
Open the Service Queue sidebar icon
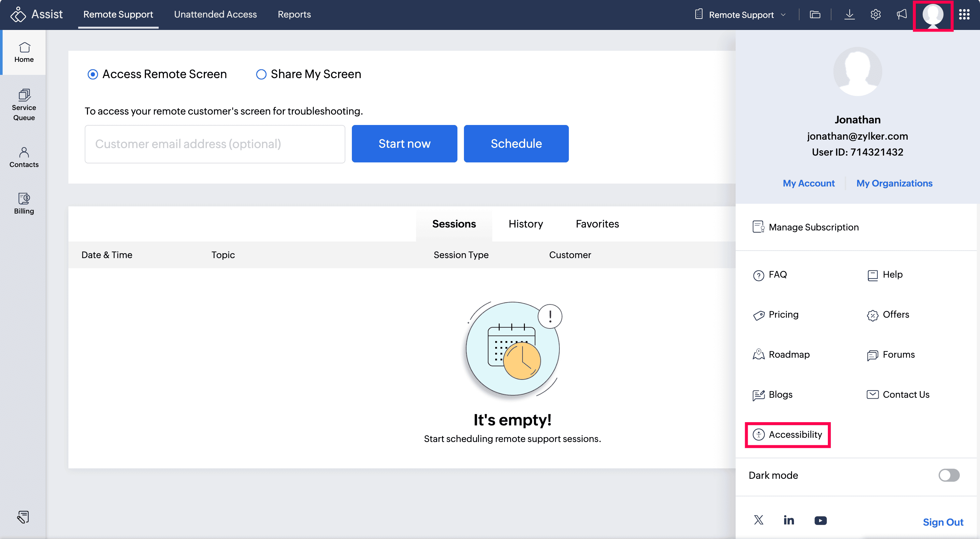point(24,104)
